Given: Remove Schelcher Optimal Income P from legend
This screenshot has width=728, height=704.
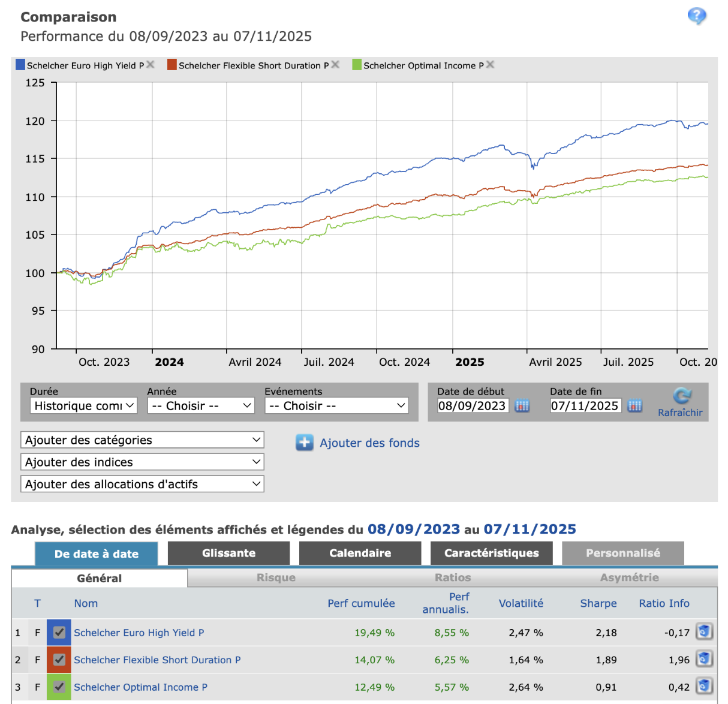Looking at the screenshot, I should [490, 65].
